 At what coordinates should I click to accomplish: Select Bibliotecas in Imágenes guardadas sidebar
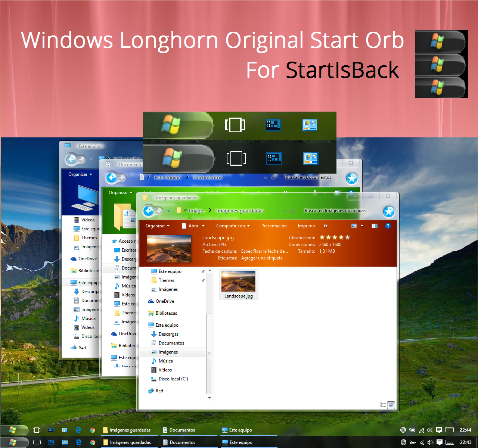pyautogui.click(x=162, y=313)
